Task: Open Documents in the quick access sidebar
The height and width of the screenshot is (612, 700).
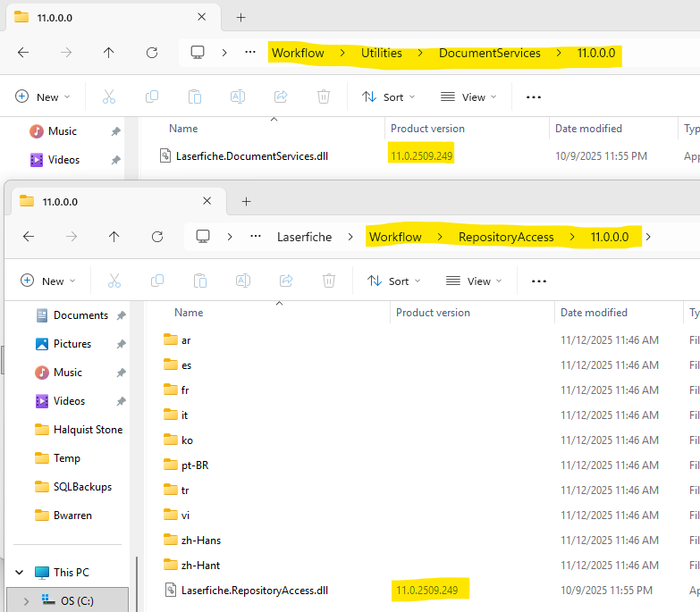Action: [x=80, y=315]
